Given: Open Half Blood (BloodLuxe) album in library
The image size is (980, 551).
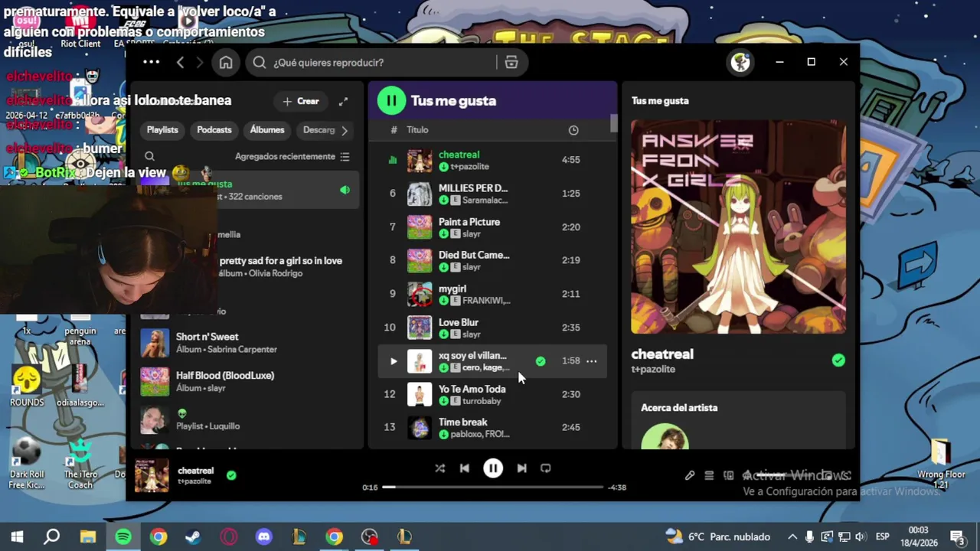Looking at the screenshot, I should click(x=247, y=382).
